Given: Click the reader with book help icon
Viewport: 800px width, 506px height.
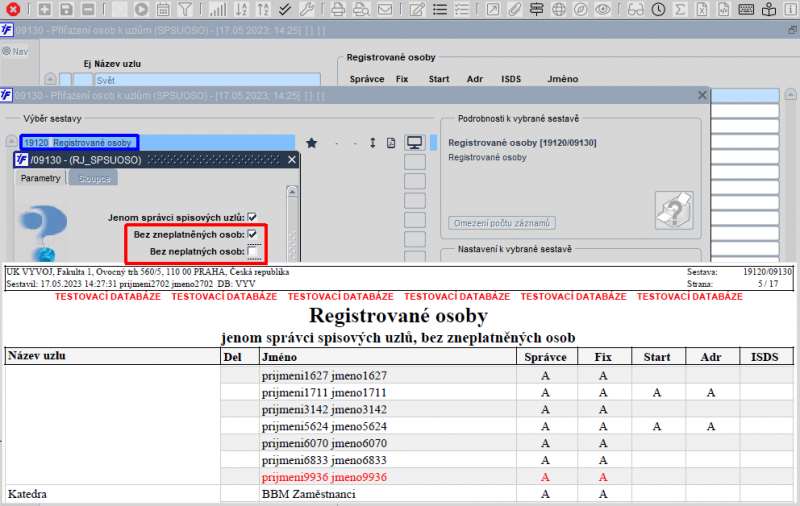Looking at the screenshot, I should click(x=768, y=9).
